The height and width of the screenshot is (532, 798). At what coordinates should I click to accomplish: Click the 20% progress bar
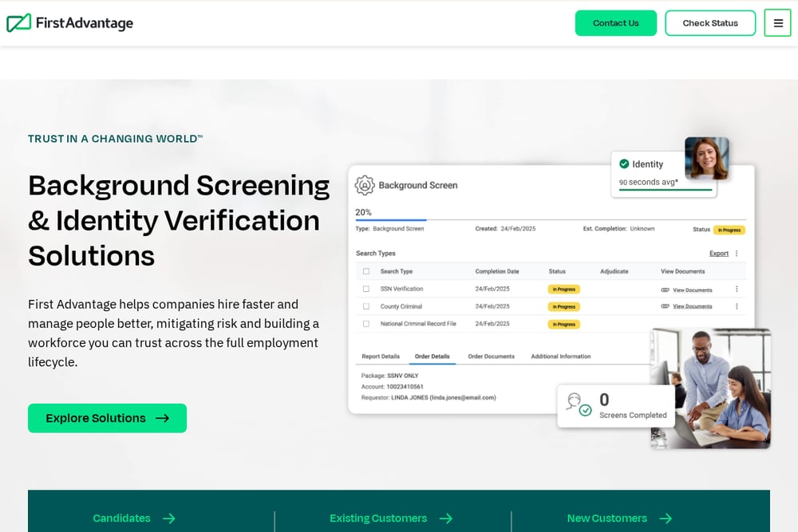(x=551, y=219)
